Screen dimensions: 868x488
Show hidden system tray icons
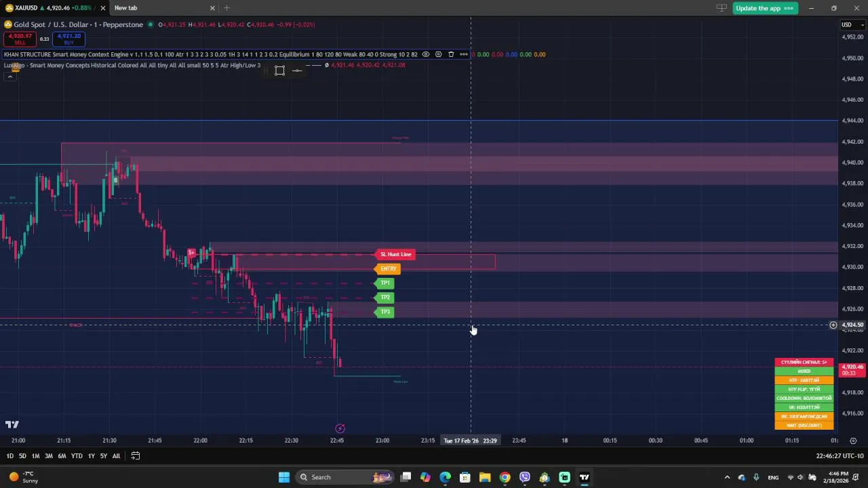pyautogui.click(x=727, y=477)
